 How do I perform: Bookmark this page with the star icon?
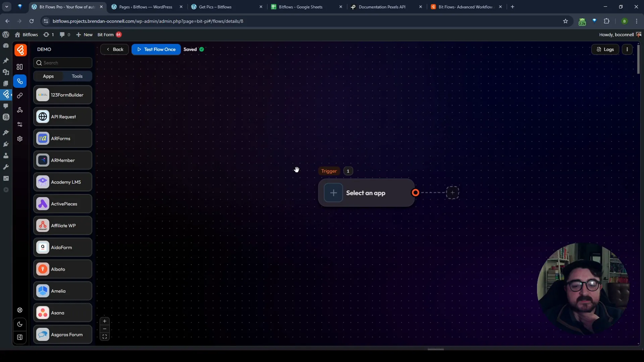click(566, 21)
